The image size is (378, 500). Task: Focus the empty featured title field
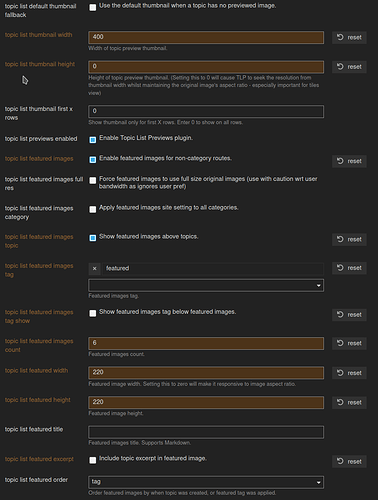[206, 432]
